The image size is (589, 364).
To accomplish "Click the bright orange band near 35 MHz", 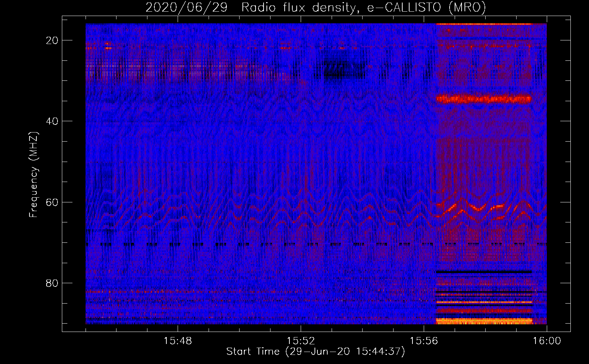I will tap(484, 99).
